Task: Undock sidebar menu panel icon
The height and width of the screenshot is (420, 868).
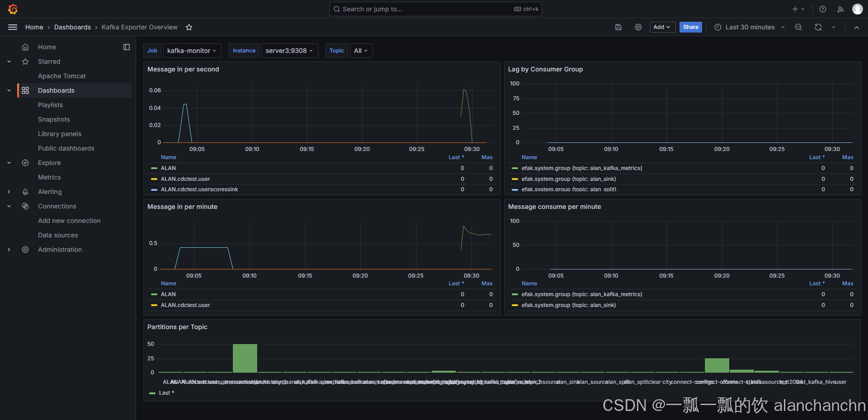Action: (x=127, y=47)
